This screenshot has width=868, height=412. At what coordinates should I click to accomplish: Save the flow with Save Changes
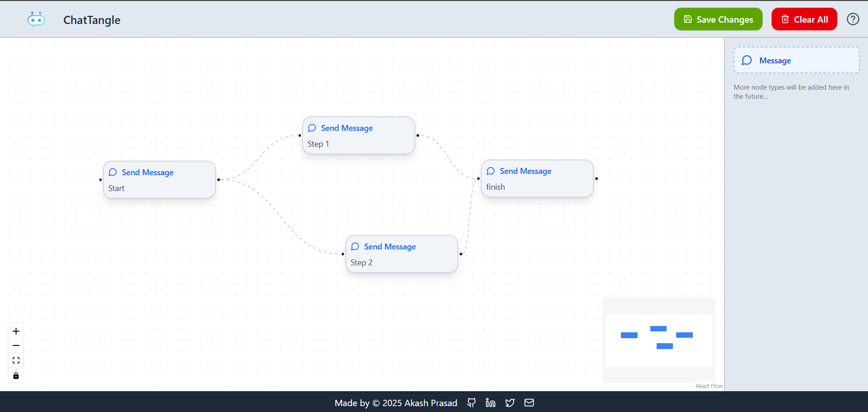(x=718, y=19)
